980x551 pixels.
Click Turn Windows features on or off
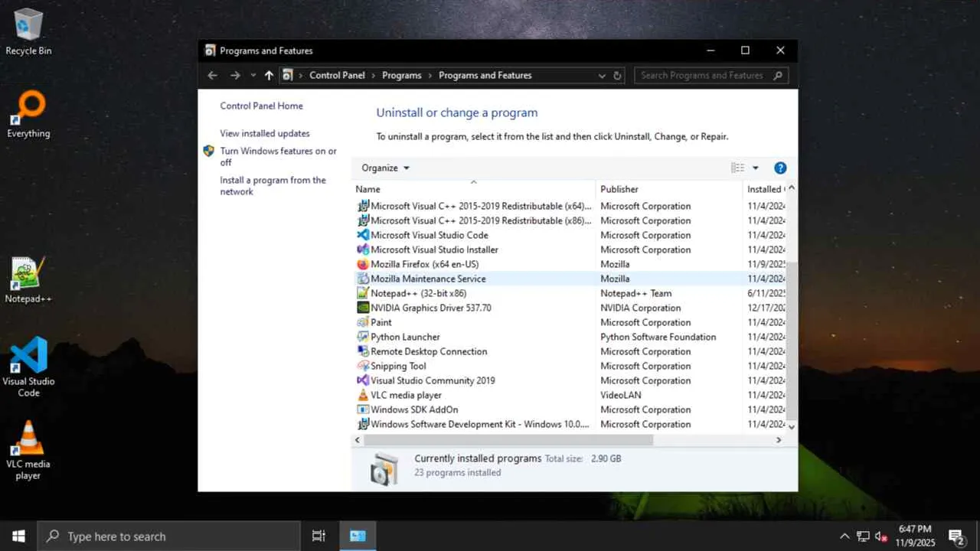279,157
